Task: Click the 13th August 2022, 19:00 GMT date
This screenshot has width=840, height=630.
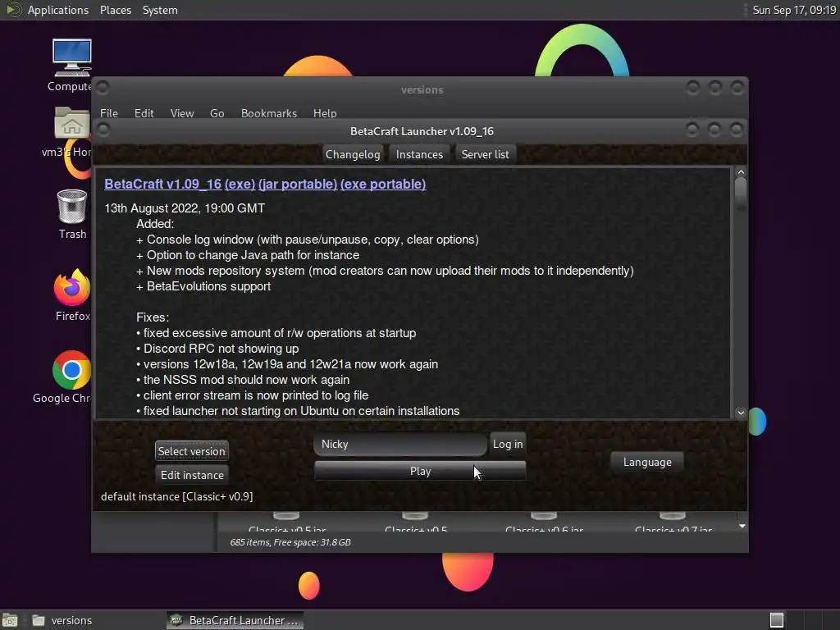Action: coord(185,208)
